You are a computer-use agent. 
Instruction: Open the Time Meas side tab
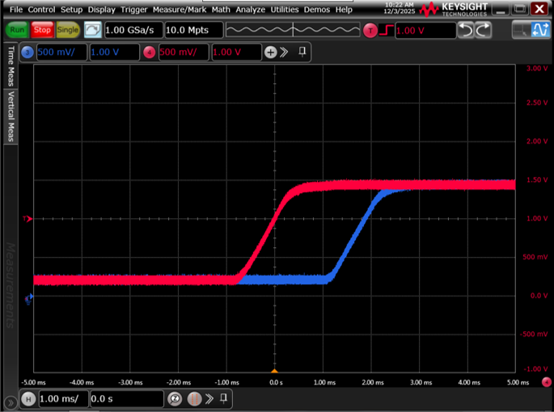[x=11, y=66]
